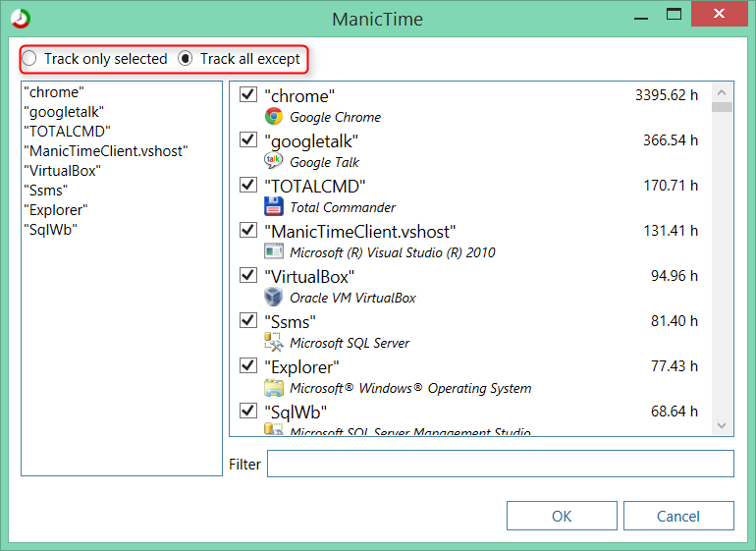The width and height of the screenshot is (756, 551).
Task: Select "SqlWb" in the left list
Action: point(51,230)
